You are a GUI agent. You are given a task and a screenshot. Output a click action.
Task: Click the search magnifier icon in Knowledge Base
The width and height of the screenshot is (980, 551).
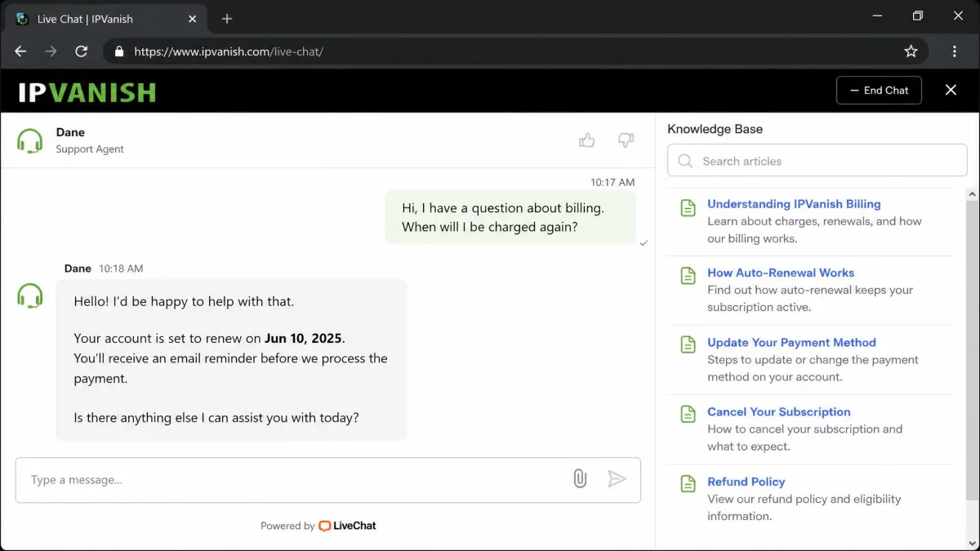click(686, 161)
